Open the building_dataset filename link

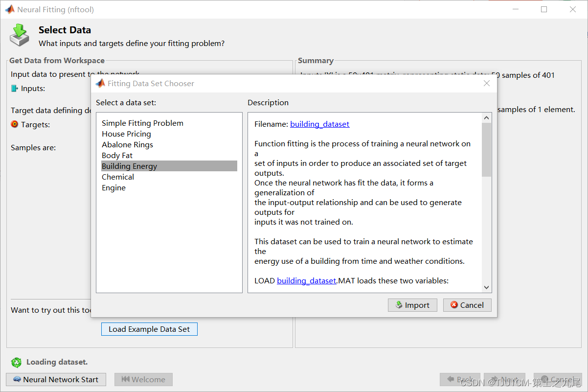click(x=320, y=124)
